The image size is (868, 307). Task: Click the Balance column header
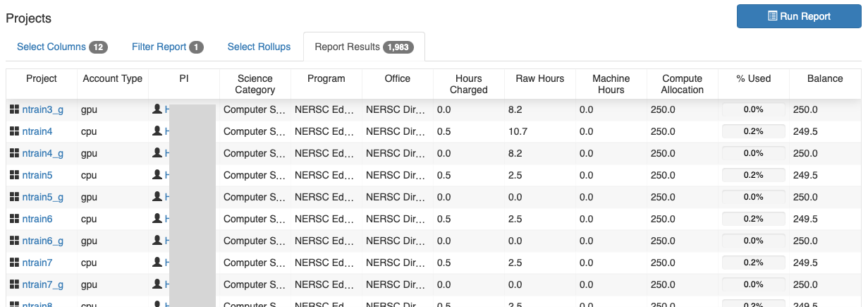tap(825, 78)
